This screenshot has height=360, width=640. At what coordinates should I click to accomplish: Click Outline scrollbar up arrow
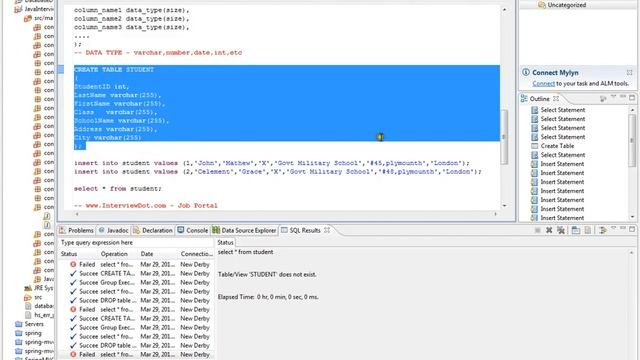click(632, 110)
